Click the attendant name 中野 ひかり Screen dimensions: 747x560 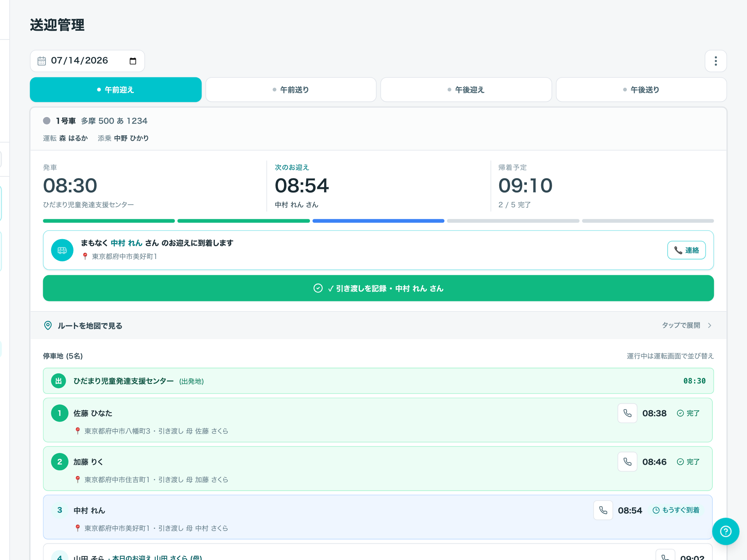pyautogui.click(x=131, y=138)
